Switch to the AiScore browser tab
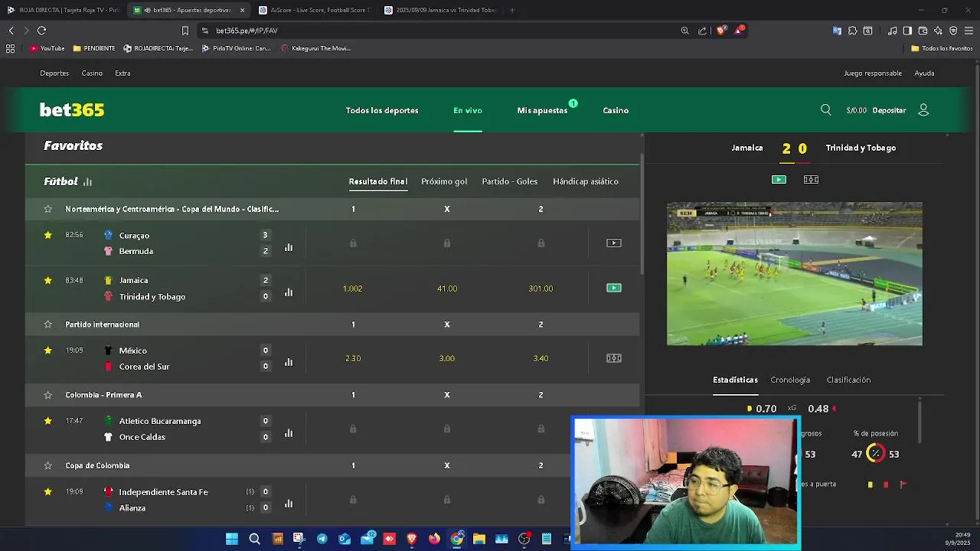Viewport: 980px width, 551px height. 314,10
